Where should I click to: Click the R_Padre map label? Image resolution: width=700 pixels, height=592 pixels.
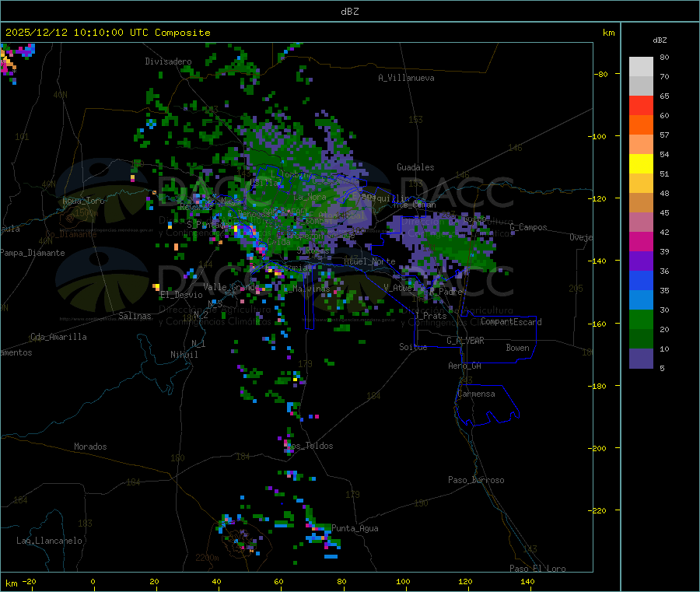tap(446, 292)
